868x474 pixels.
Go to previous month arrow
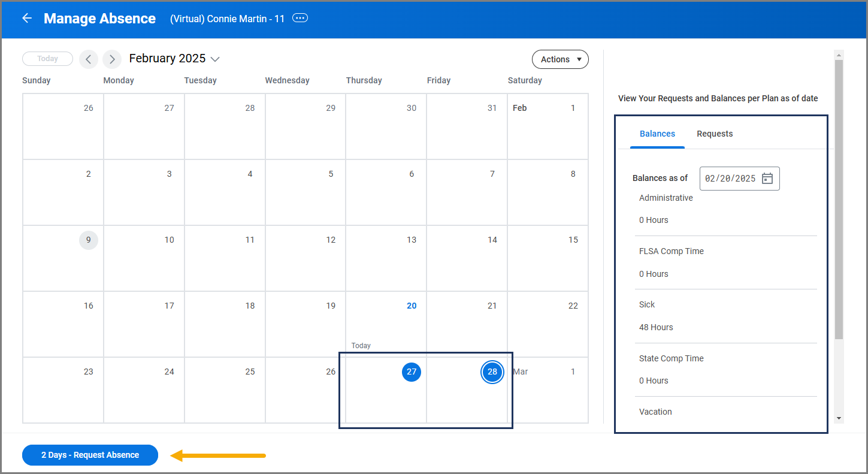coord(89,59)
